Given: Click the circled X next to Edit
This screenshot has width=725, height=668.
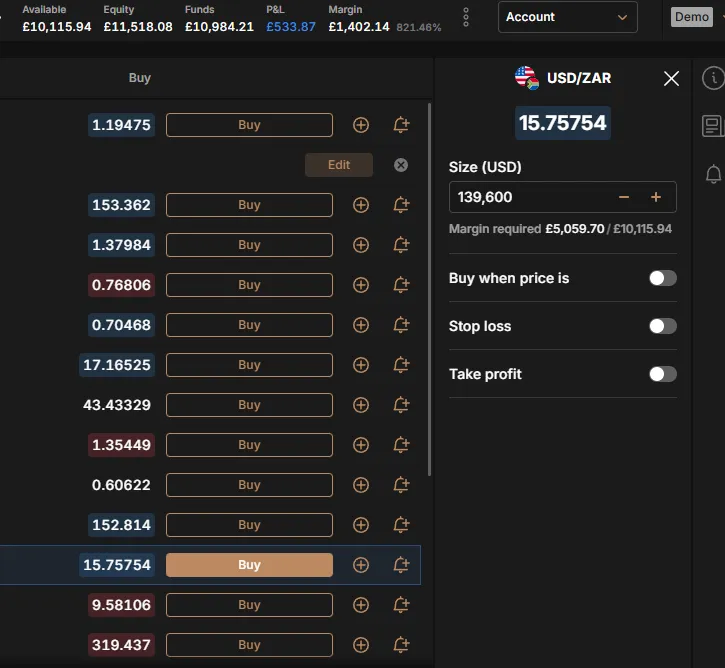Looking at the screenshot, I should (401, 165).
